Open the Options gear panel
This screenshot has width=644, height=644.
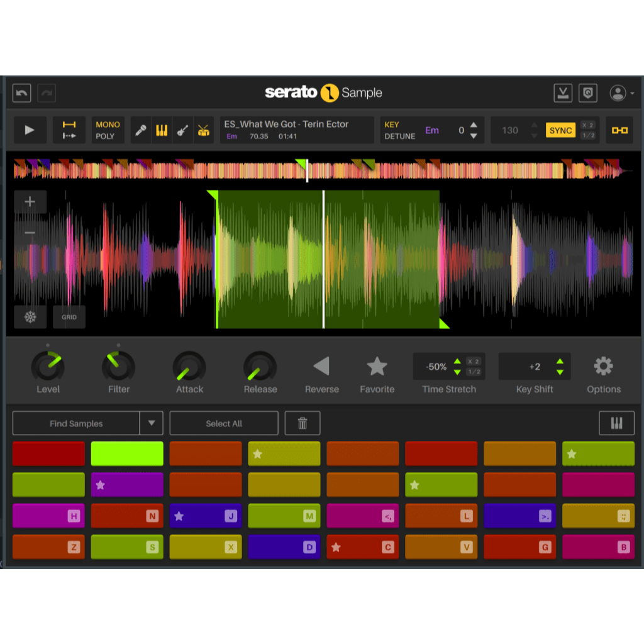pos(603,364)
